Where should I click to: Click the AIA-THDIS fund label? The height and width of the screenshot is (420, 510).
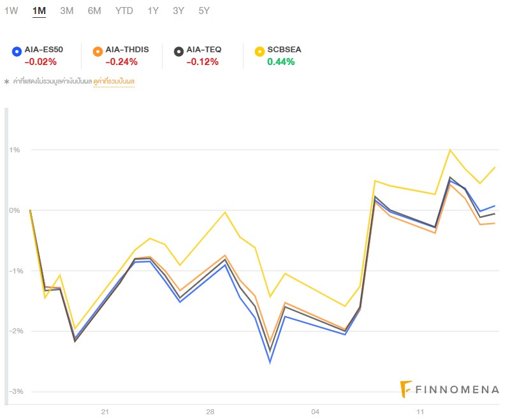point(127,50)
